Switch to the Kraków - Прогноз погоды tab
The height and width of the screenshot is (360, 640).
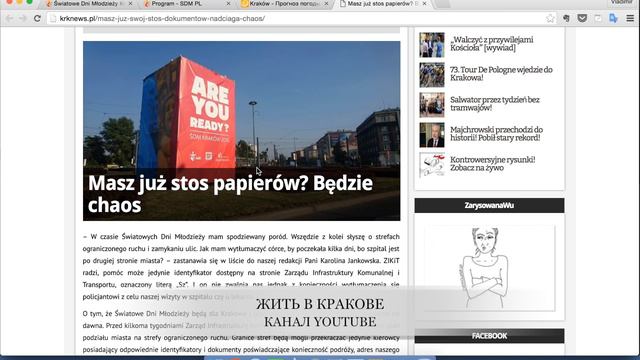click(284, 4)
